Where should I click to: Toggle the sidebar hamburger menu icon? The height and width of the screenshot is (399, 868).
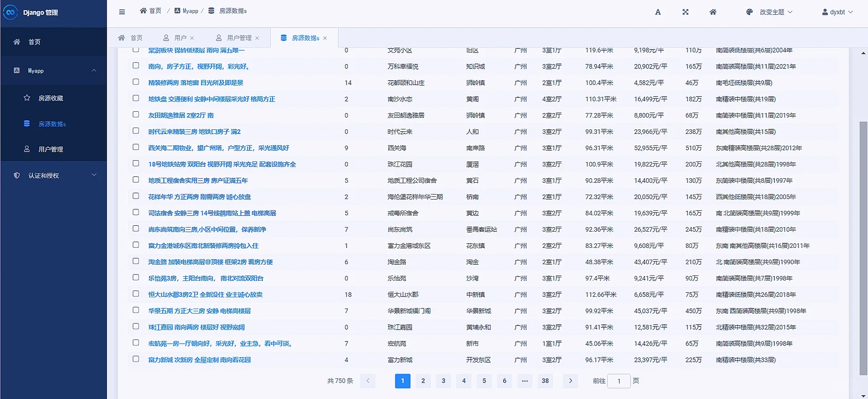122,12
